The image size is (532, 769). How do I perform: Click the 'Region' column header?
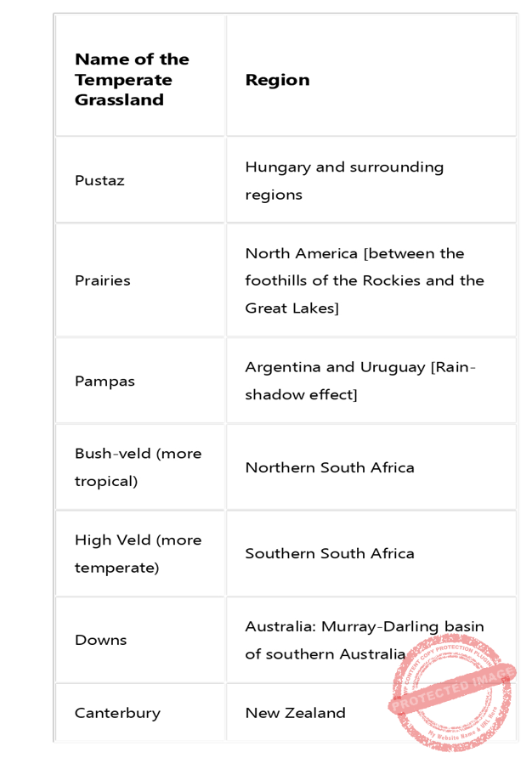click(277, 80)
